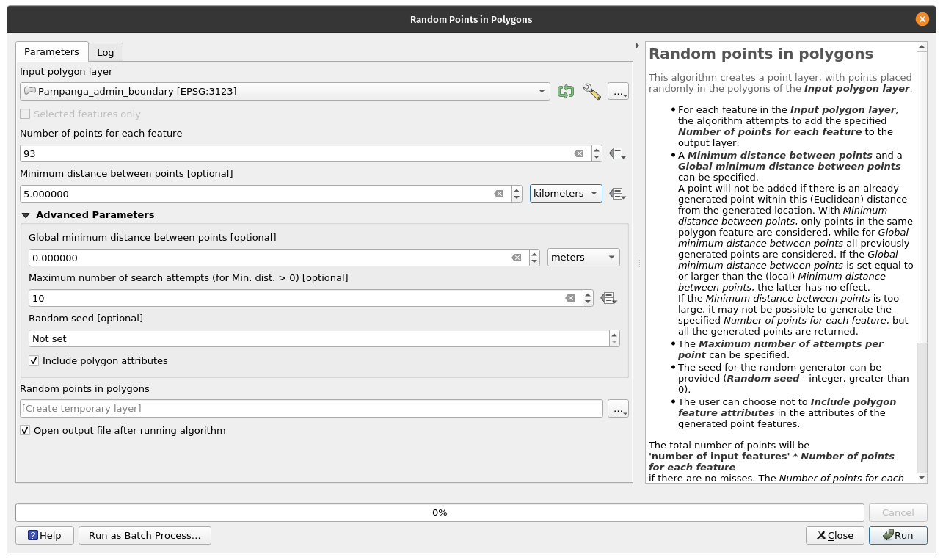Clear the number of points value
This screenshot has height=560, width=943.
pos(578,154)
